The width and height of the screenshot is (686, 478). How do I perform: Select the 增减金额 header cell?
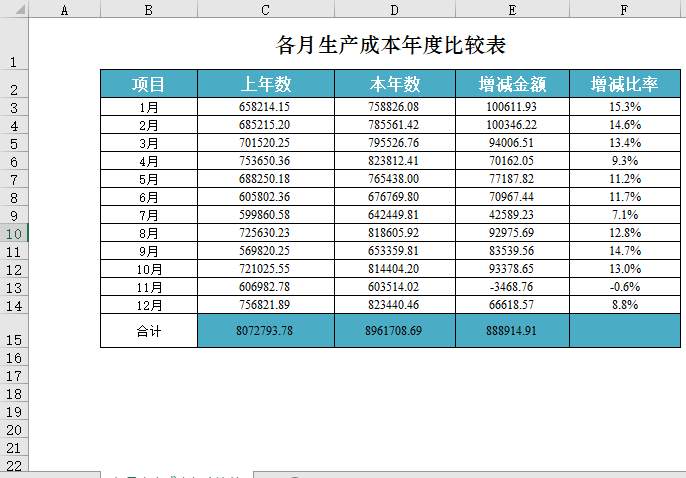tap(512, 84)
